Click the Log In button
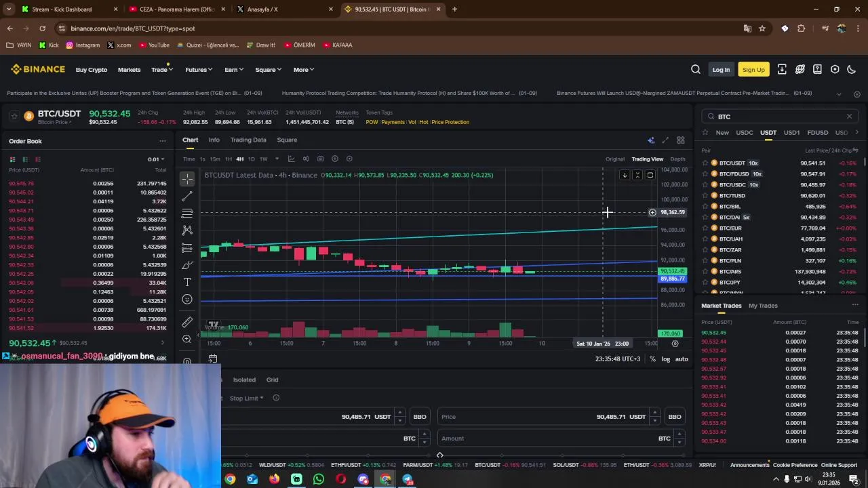Viewport: 868px width, 488px height. (x=721, y=70)
